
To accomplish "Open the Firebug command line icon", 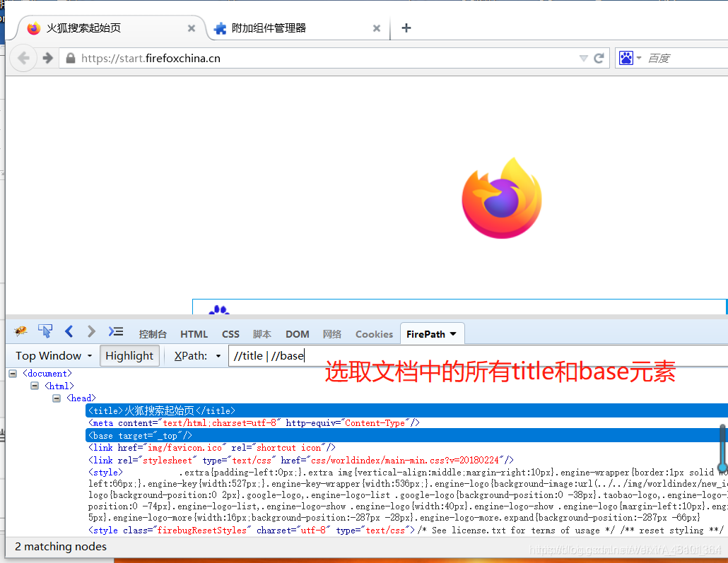I will [x=116, y=331].
